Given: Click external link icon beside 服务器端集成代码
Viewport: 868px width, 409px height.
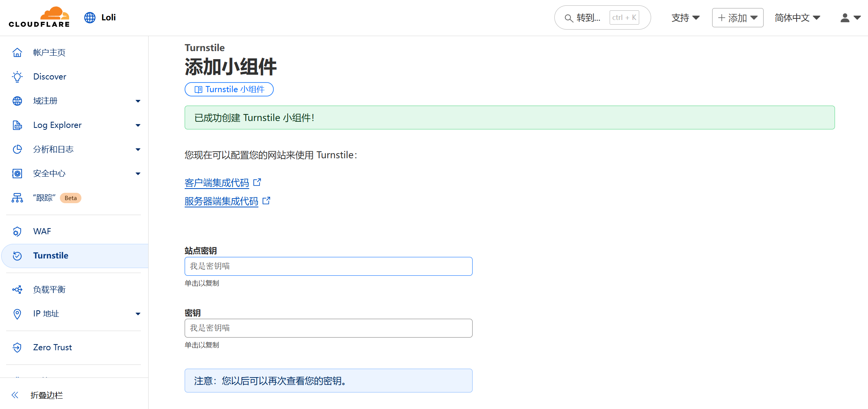Looking at the screenshot, I should click(266, 200).
